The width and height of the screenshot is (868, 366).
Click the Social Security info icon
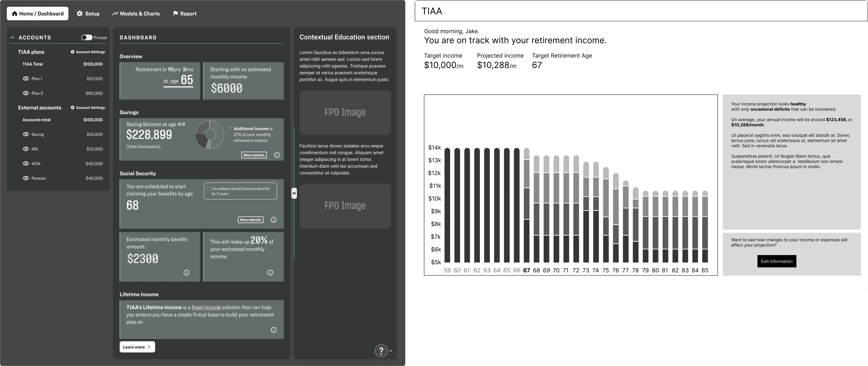[x=274, y=220]
